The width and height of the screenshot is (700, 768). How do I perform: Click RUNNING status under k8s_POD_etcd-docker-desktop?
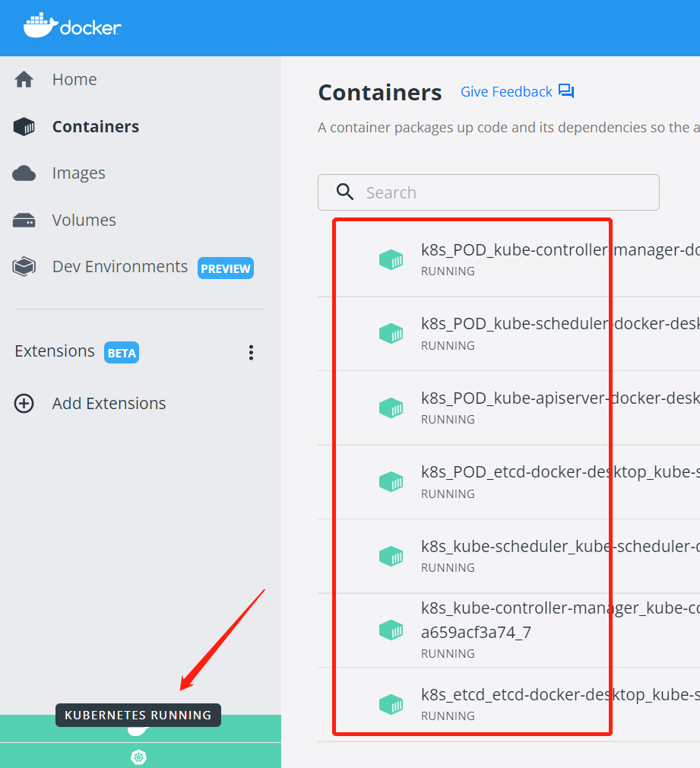tap(448, 494)
